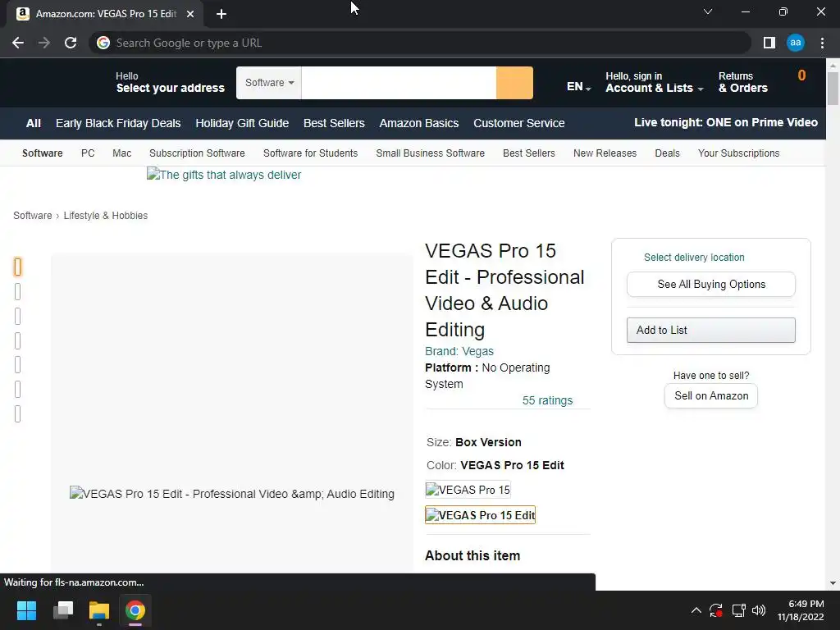
Task: Open Best Sellers in the software subnav
Action: 529,153
